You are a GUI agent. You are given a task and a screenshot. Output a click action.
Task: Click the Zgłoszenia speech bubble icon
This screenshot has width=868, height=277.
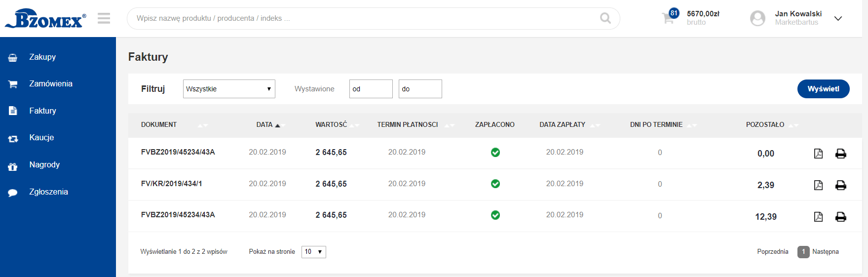pos(13,193)
